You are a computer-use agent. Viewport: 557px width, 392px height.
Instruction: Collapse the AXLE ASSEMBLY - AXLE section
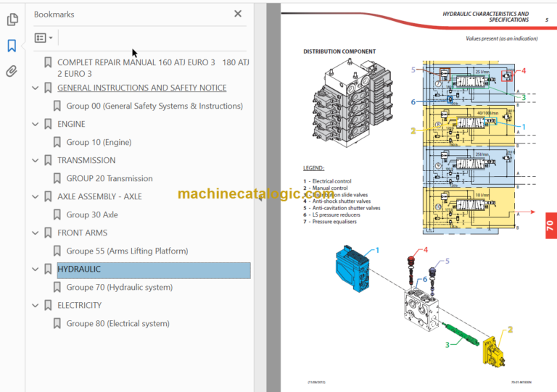coord(35,196)
